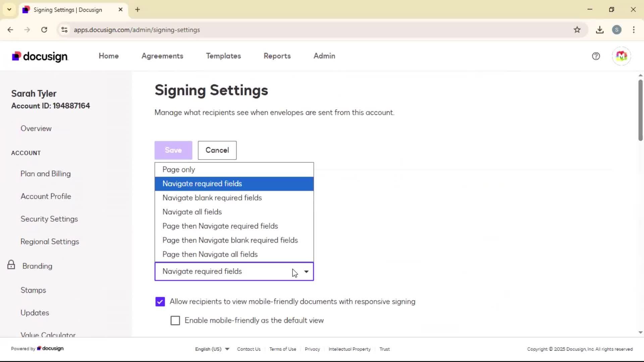Open Reports tab
Image resolution: width=644 pixels, height=362 pixels.
[277, 56]
